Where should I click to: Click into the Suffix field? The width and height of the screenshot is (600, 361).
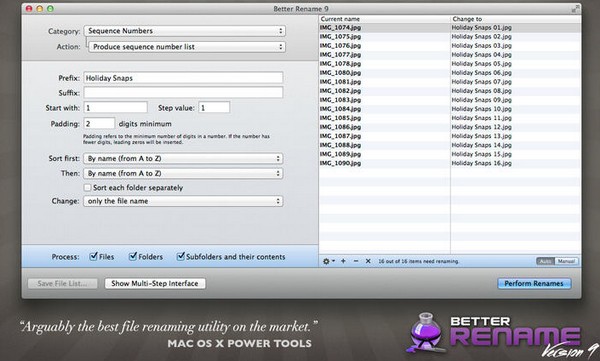(183, 93)
